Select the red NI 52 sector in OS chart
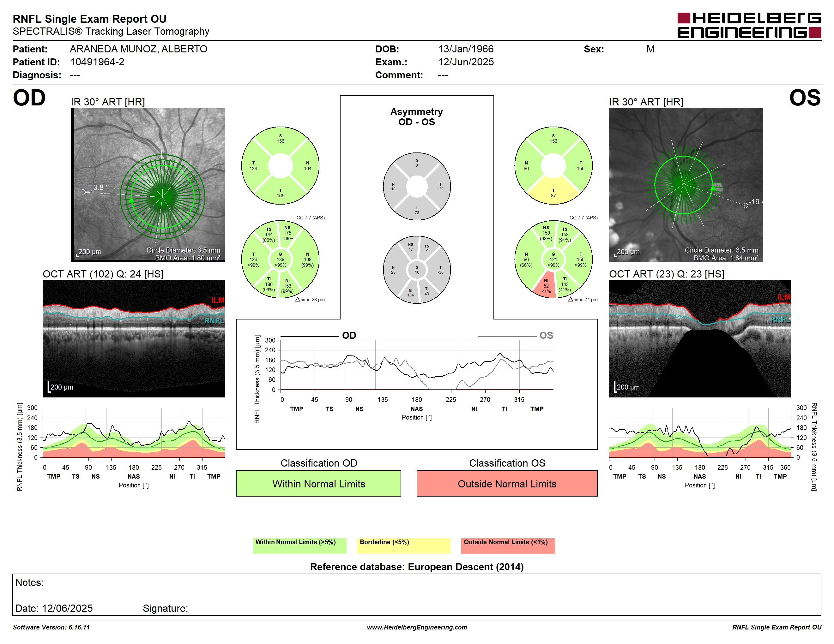The image size is (834, 644). tap(546, 285)
